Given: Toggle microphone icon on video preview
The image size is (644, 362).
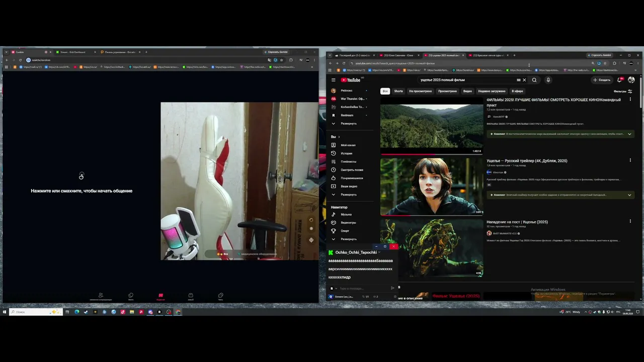Looking at the screenshot, I should 311,240.
